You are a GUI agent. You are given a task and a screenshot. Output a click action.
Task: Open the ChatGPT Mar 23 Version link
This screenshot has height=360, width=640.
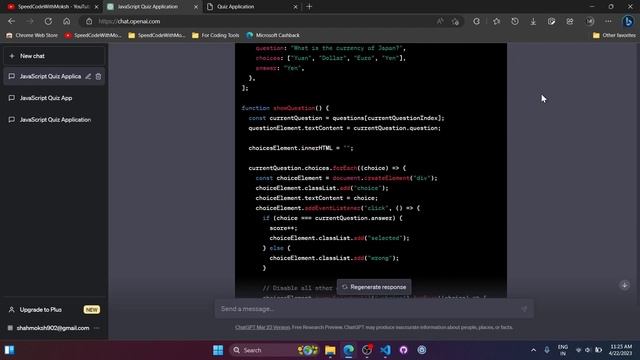point(262,327)
